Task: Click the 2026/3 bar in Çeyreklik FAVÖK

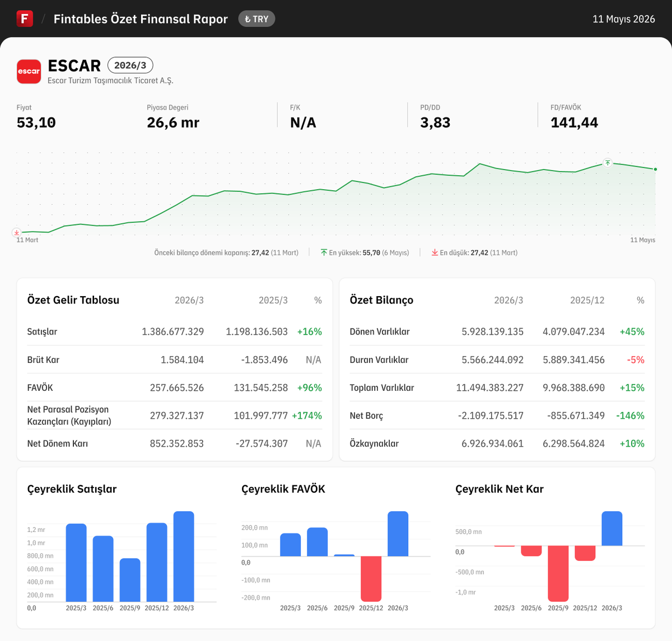Action: pos(398,534)
